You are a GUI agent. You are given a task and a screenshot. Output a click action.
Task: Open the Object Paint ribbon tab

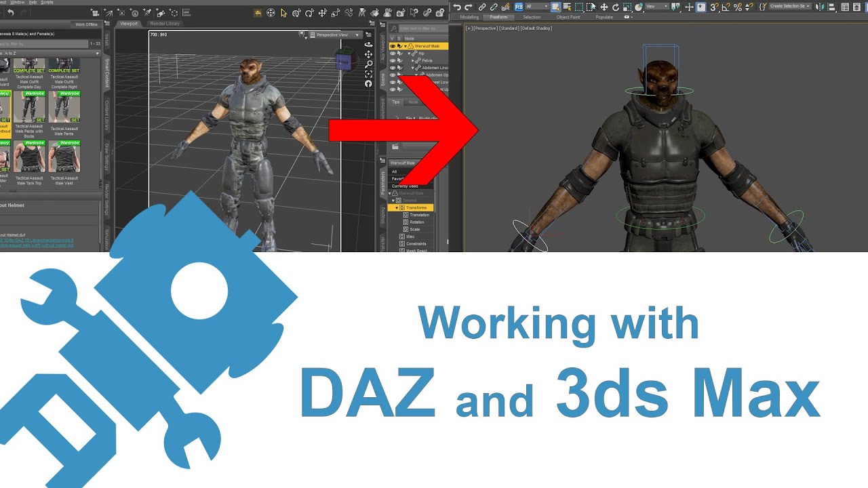pos(568,17)
